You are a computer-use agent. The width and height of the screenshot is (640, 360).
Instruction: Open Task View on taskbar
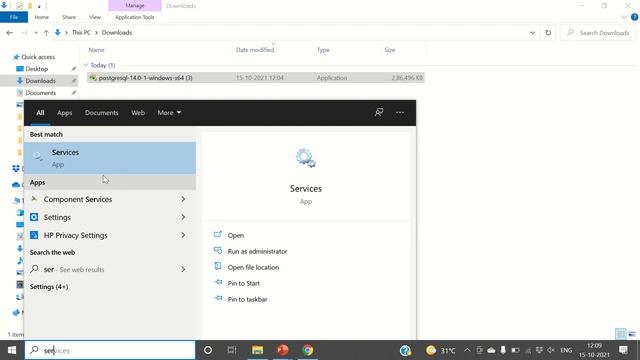[x=232, y=350]
